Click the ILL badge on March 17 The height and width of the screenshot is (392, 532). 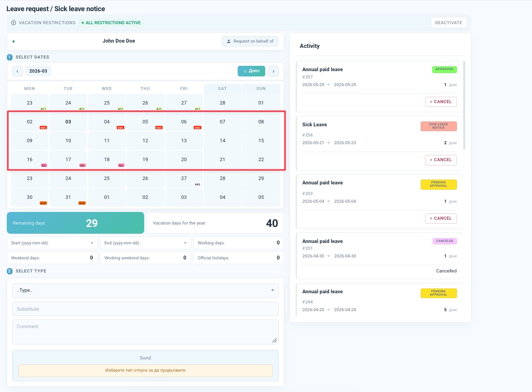click(x=82, y=166)
